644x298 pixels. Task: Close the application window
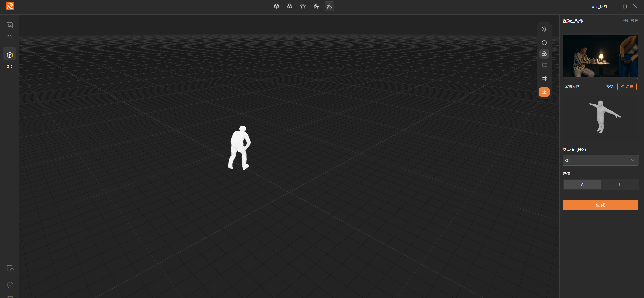635,6
